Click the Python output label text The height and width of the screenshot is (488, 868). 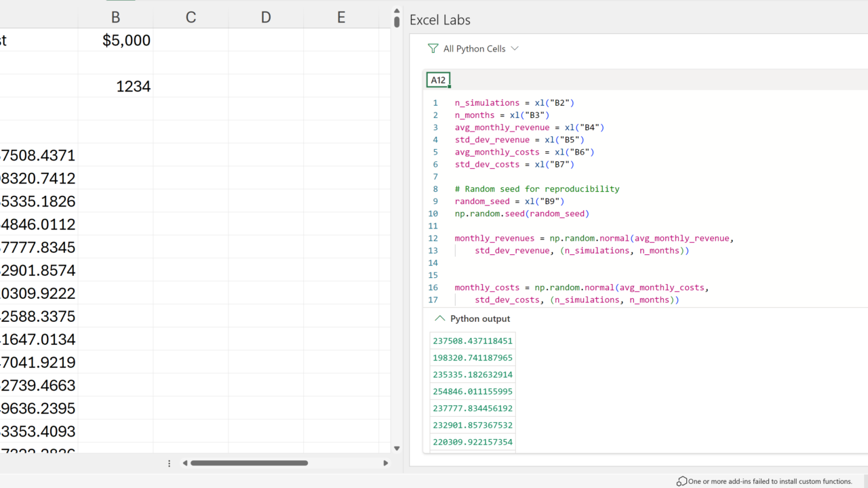pyautogui.click(x=480, y=319)
